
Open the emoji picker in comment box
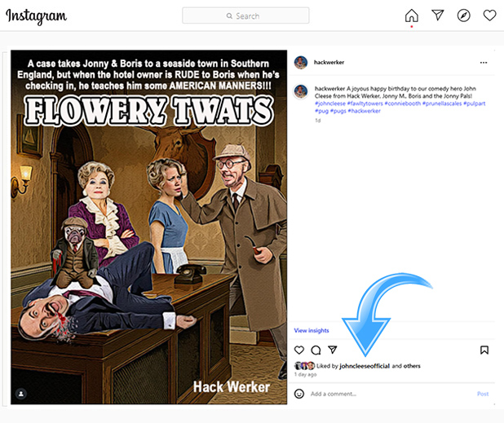299,394
